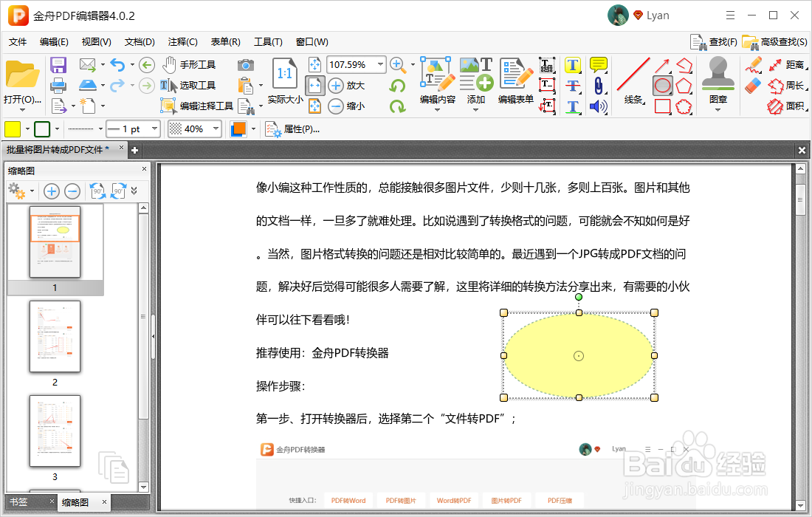Viewport: 812px width, 517px height.
Task: Open the fill color dropdown arrow
Action: [x=27, y=129]
